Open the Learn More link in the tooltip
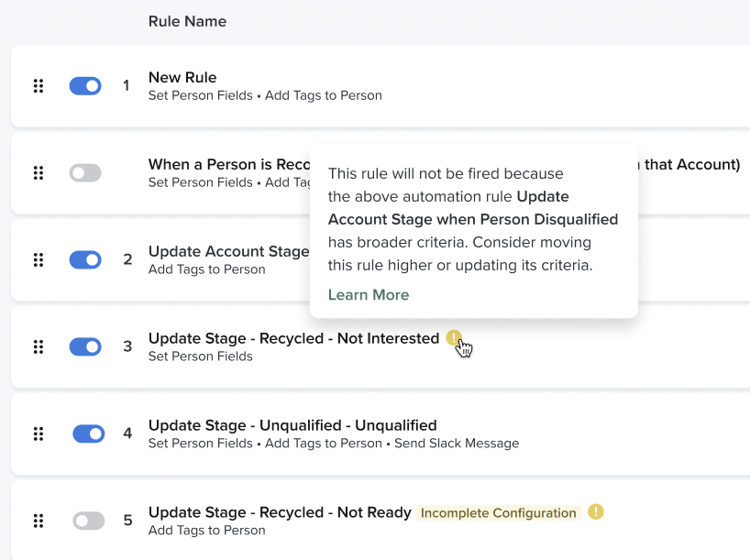The width and height of the screenshot is (750, 560). coord(369,294)
